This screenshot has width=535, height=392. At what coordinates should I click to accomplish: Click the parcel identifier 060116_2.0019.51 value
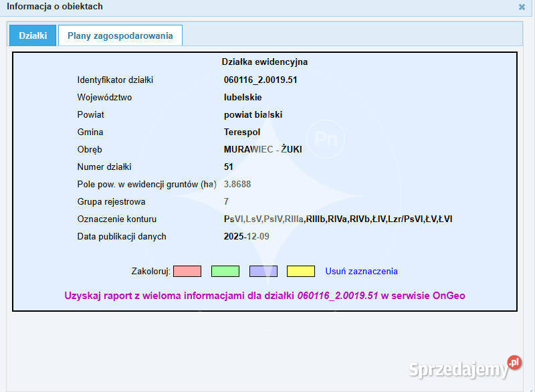point(260,80)
